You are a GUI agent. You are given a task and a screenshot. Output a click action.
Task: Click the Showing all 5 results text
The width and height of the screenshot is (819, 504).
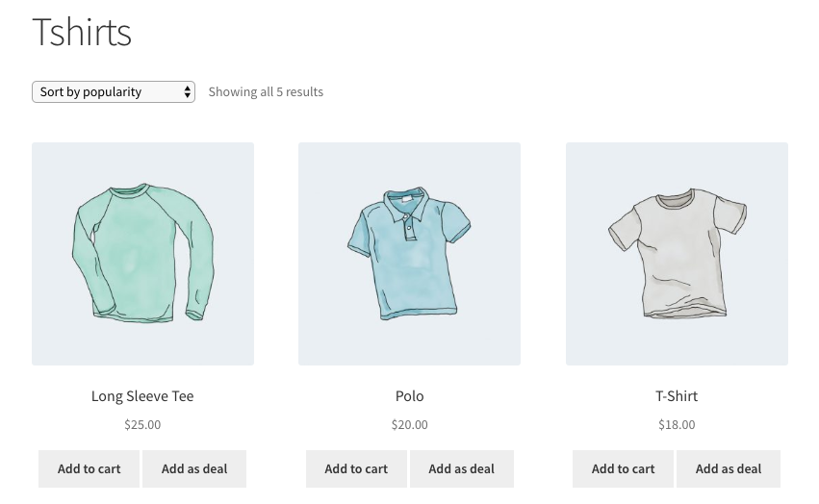(266, 92)
